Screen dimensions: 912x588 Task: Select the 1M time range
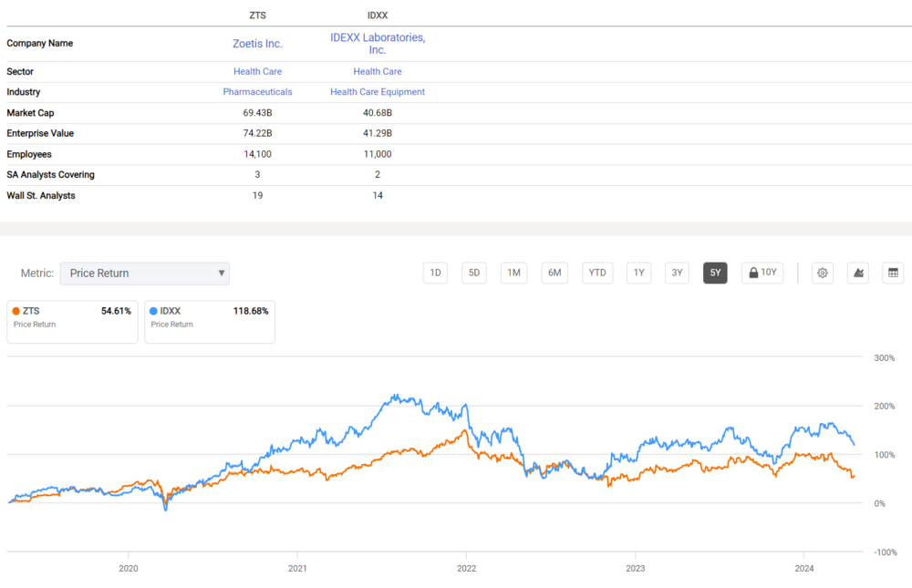(513, 273)
